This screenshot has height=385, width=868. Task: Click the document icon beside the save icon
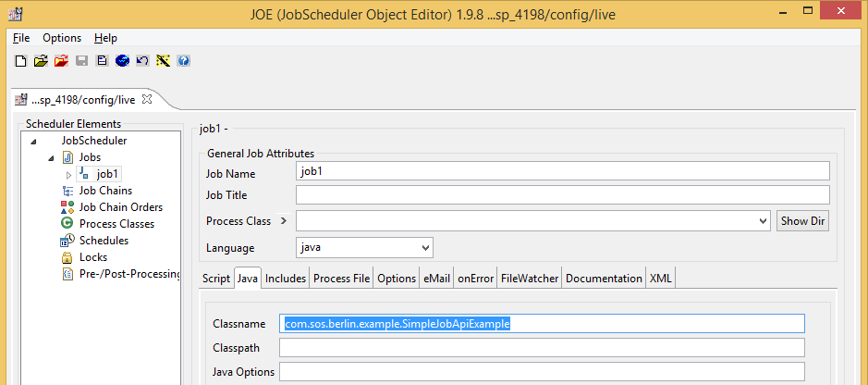tap(102, 61)
